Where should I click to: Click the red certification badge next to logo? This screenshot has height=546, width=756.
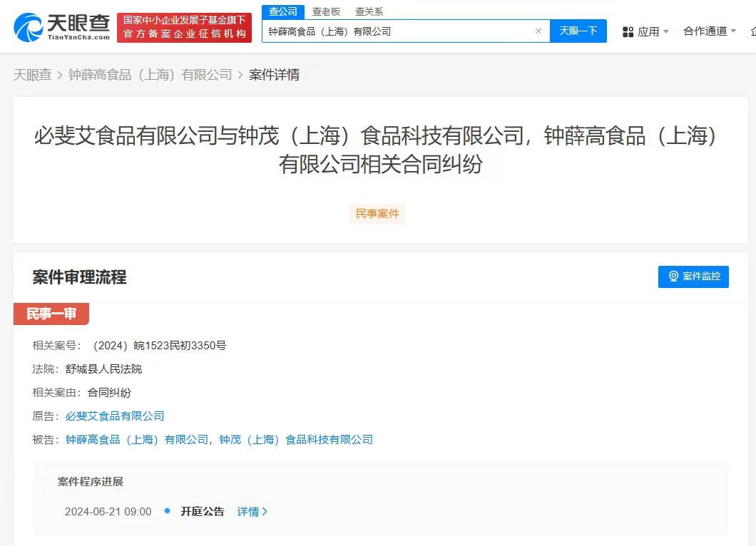(x=184, y=26)
